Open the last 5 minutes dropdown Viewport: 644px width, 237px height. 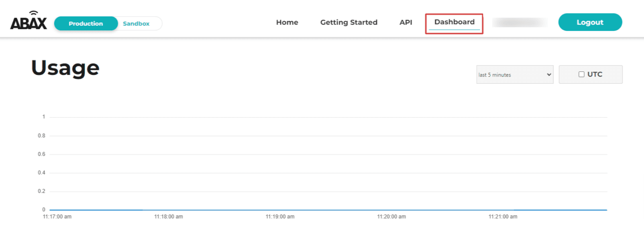tap(515, 75)
